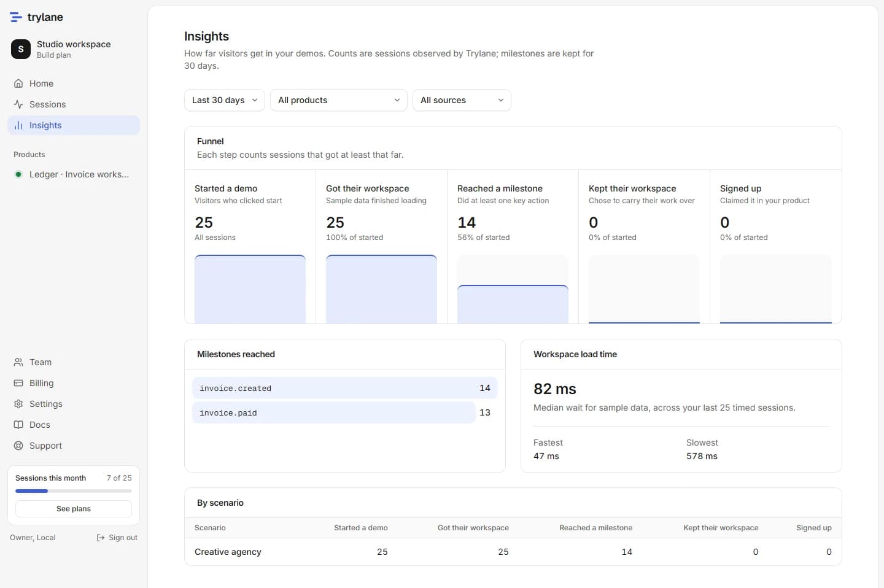Click the Creative agency scenario row

(x=513, y=552)
